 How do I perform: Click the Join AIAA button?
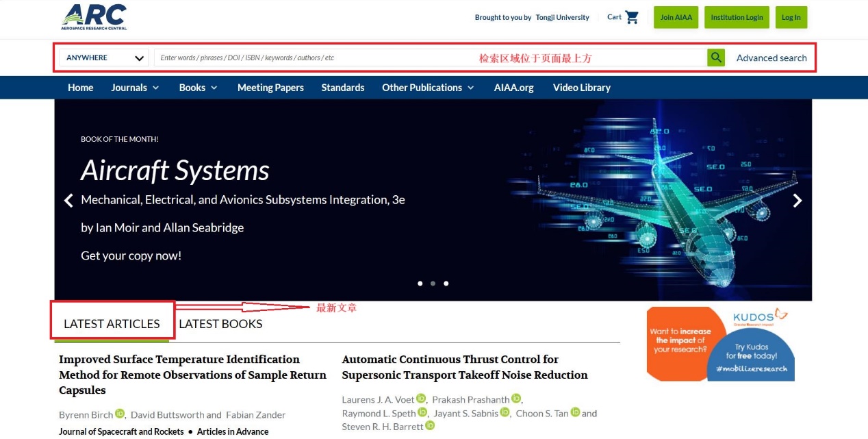pos(676,17)
